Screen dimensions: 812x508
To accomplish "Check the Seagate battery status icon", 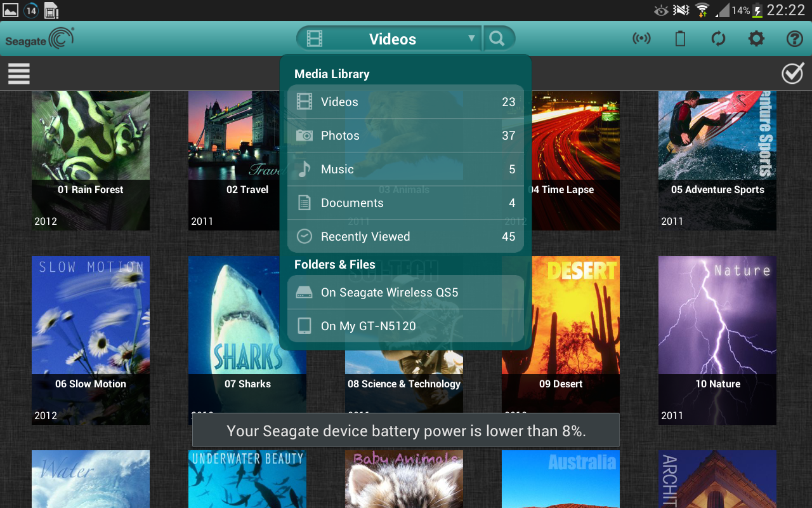I will pos(680,39).
